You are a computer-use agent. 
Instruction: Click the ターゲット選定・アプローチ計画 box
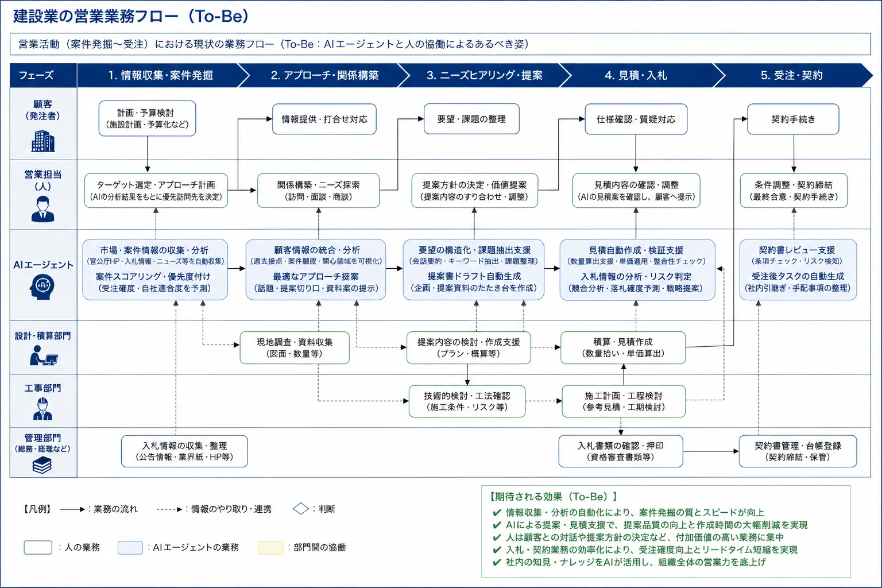click(x=156, y=191)
